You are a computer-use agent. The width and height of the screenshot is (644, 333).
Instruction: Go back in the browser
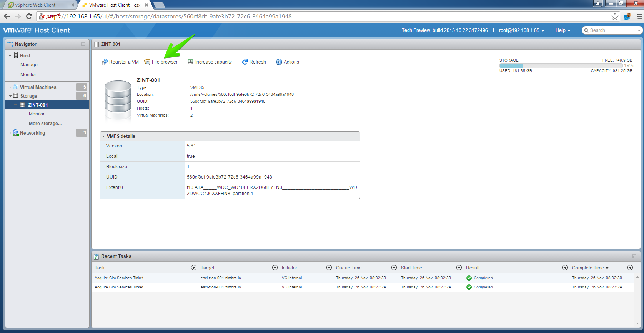(7, 16)
